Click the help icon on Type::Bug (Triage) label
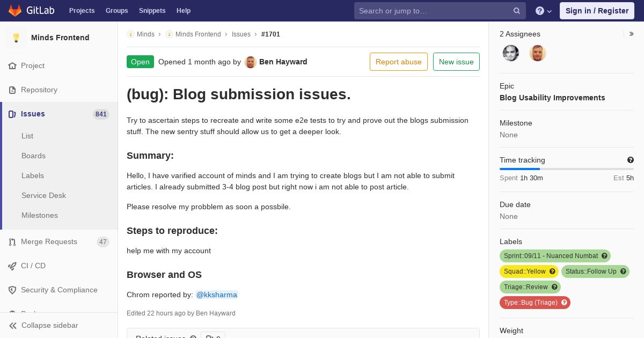Image resolution: width=644 pixels, height=338 pixels. coord(564,303)
